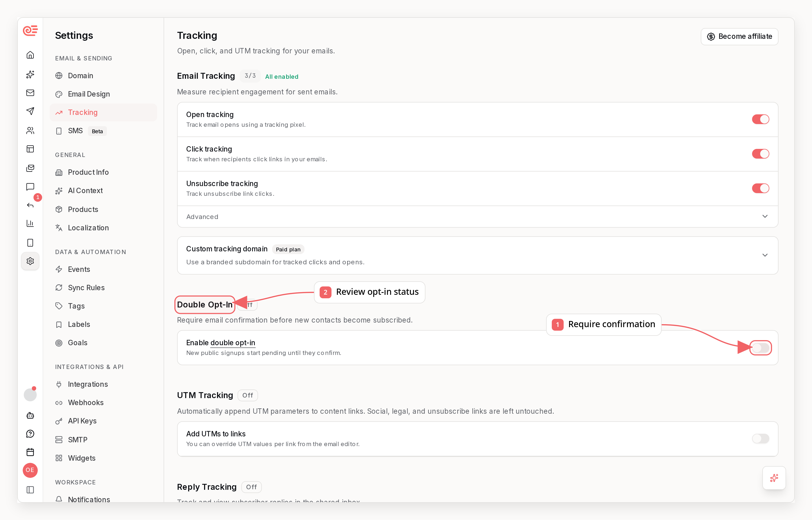This screenshot has height=520, width=812.
Task: Click the globe icon next to Domain
Action: pos(59,76)
